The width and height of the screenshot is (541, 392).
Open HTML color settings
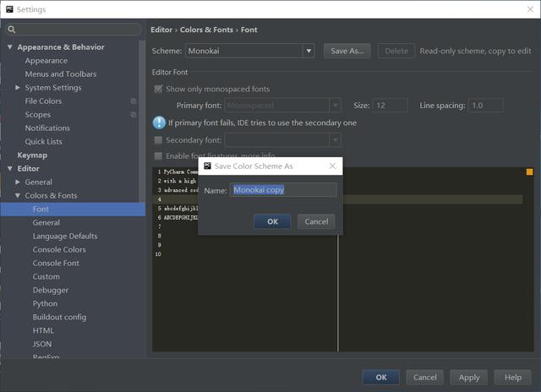pyautogui.click(x=43, y=330)
